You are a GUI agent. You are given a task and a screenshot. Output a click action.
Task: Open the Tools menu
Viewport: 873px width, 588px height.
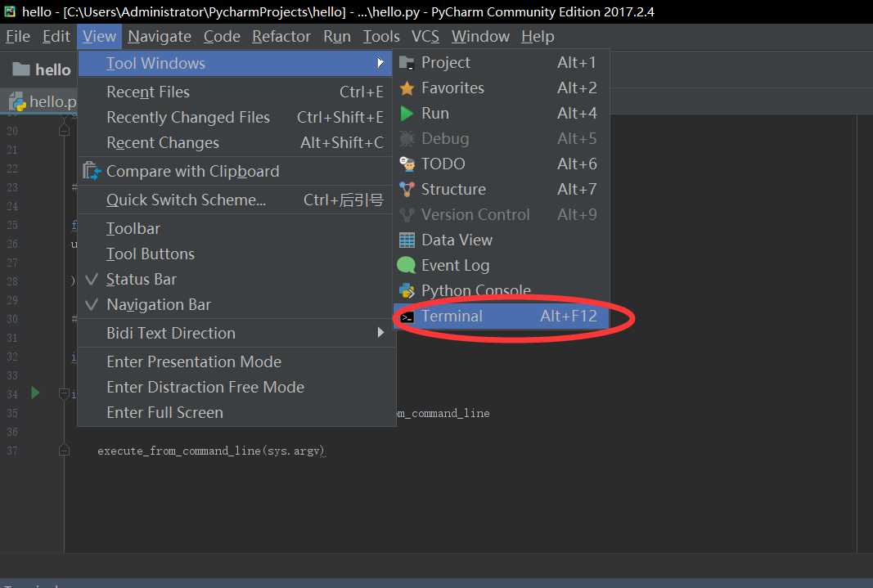coord(381,37)
